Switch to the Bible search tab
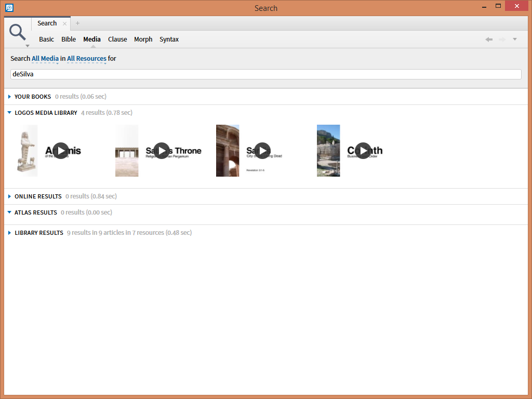 click(68, 39)
